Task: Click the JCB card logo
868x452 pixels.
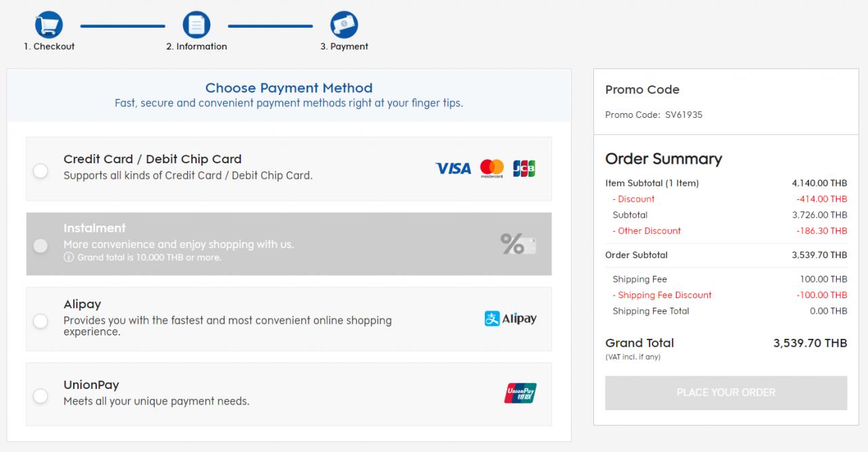Action: point(524,168)
